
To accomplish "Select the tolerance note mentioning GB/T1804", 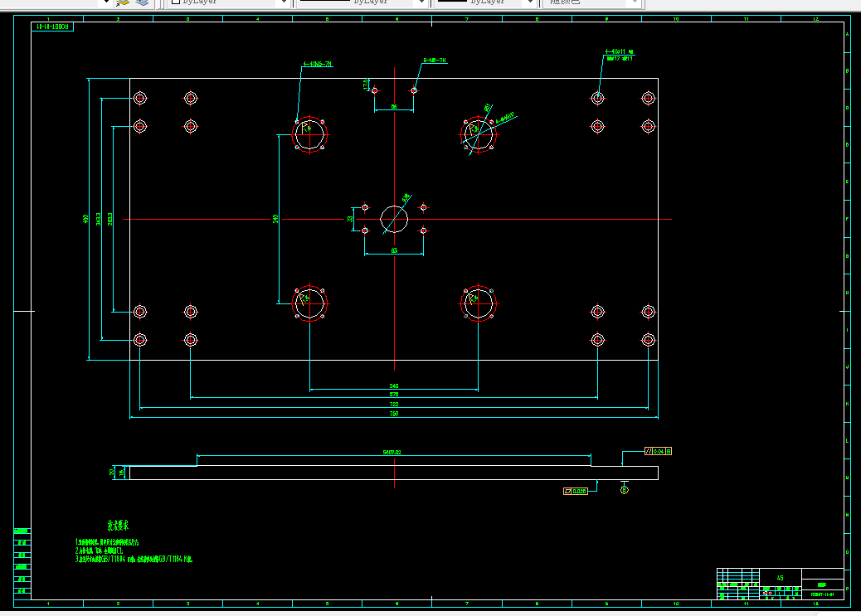I will pos(134,559).
